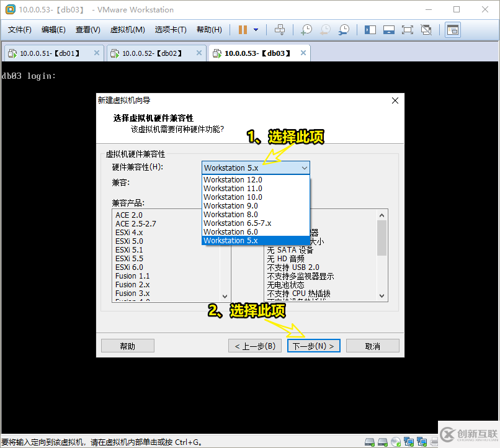Choose Workstation 11.0 from the list
Viewport: 500px width, 448px height.
pyautogui.click(x=256, y=189)
